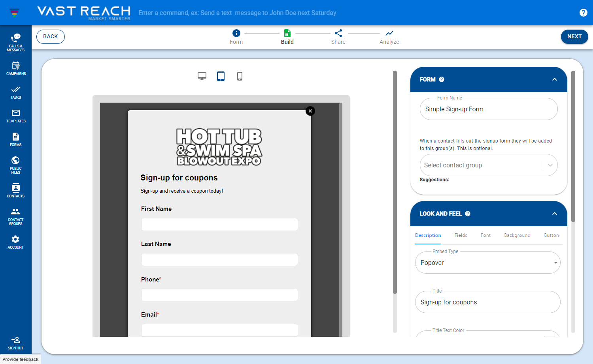The image size is (593, 364).
Task: Switch to the Background tab
Action: 517,235
